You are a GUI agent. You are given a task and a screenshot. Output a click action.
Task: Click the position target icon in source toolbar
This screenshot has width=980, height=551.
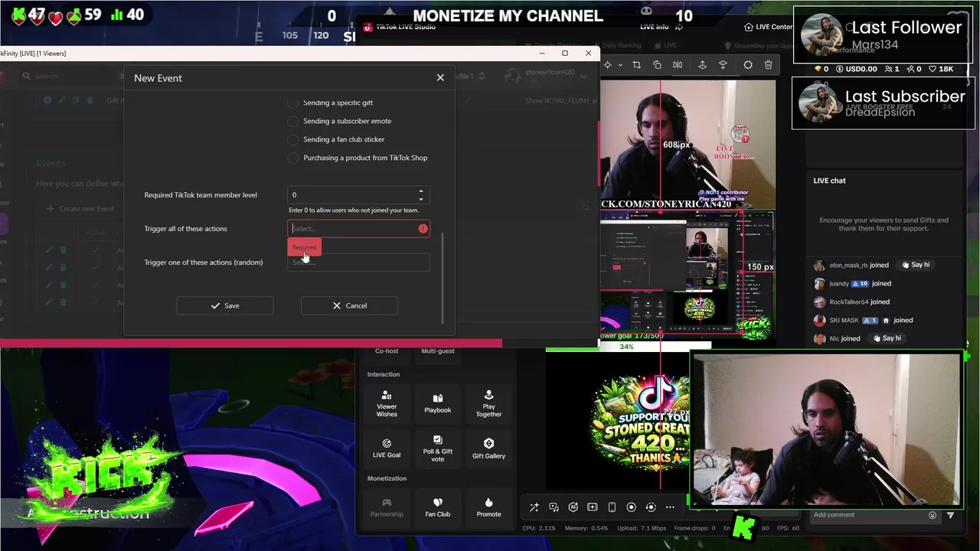tap(607, 65)
